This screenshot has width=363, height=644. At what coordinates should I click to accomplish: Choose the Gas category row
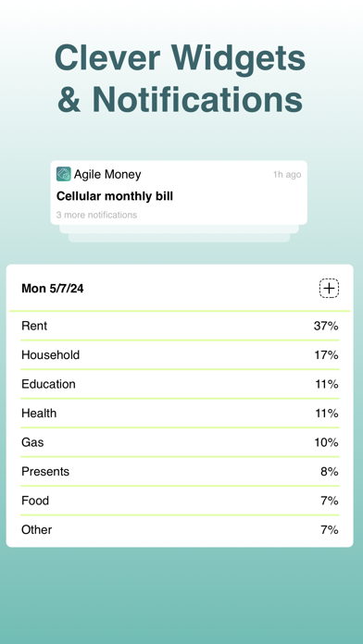[180, 442]
